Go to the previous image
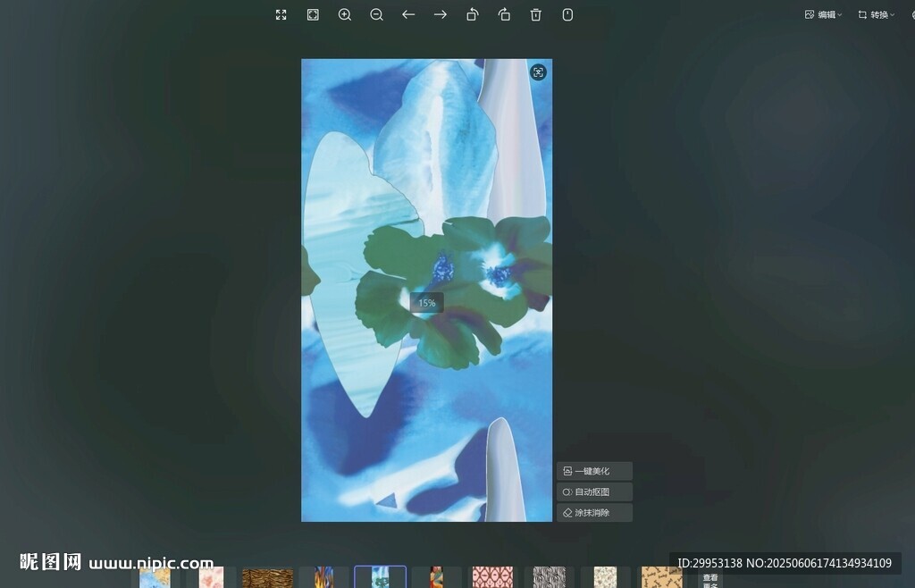 pos(408,14)
